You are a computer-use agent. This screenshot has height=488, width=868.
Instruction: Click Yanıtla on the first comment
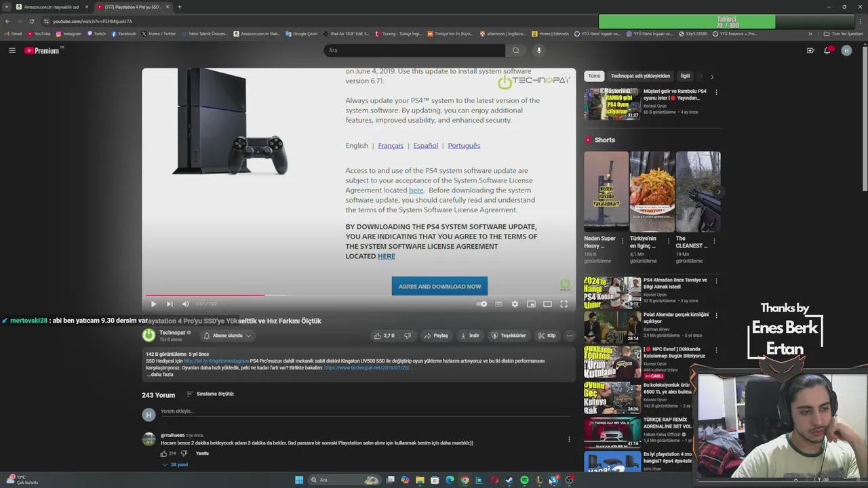[x=202, y=453]
